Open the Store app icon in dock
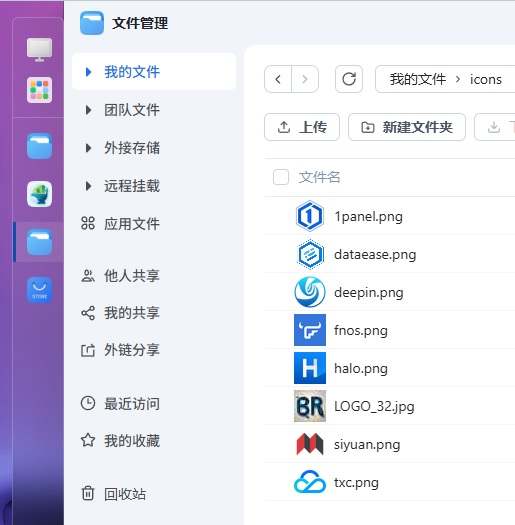This screenshot has height=525, width=515. 40,290
